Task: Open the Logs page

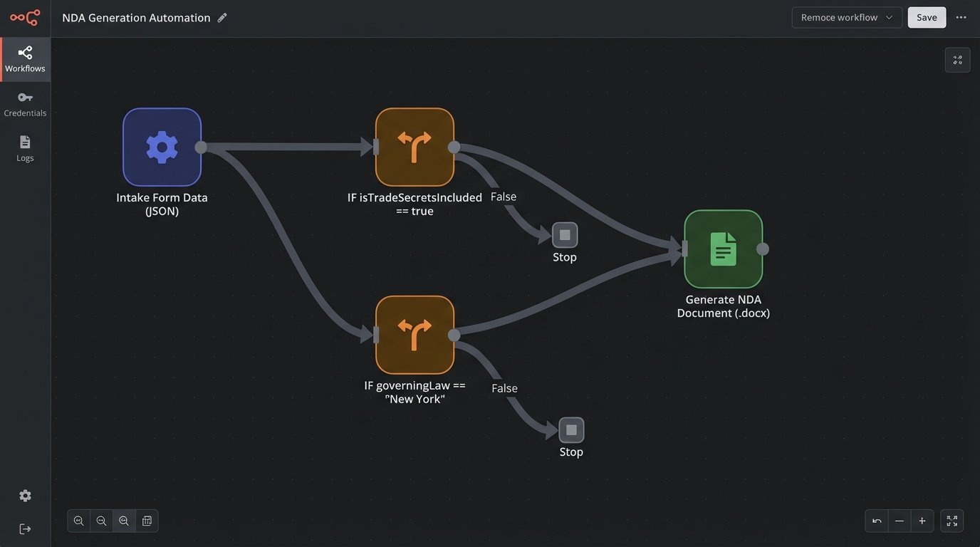Action: click(x=25, y=149)
